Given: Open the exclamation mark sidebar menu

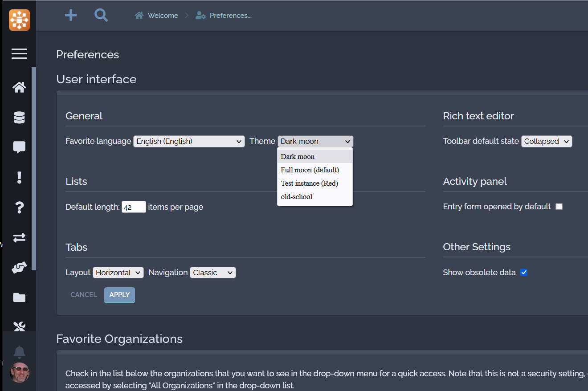Looking at the screenshot, I should coord(19,178).
